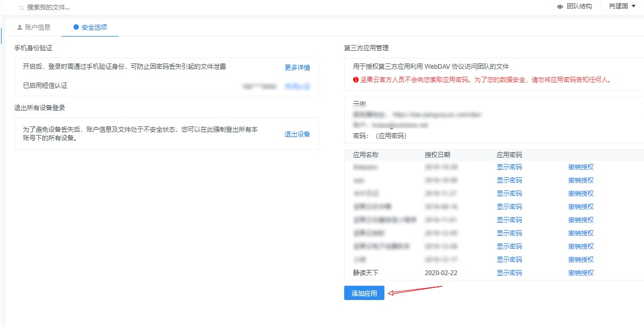The image size is (644, 327).
Task: Click the blurred link beside 已启用短信认证
Action: (x=297, y=86)
